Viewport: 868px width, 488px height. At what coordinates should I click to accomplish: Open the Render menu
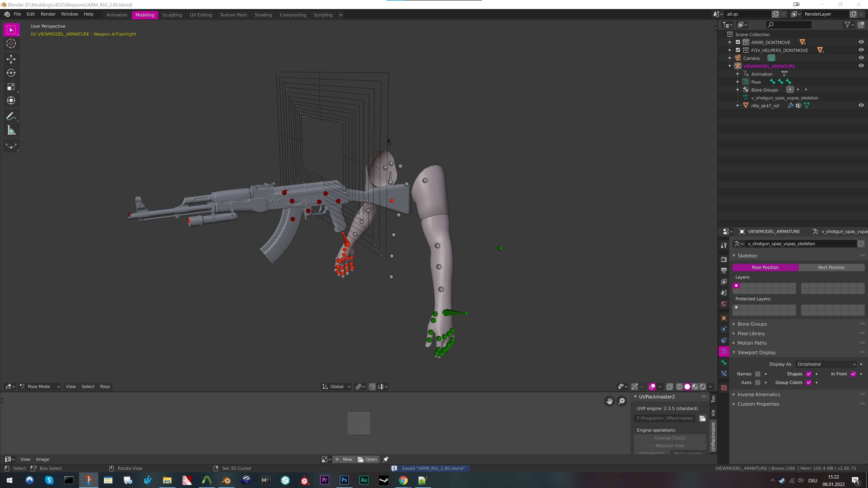click(48, 14)
